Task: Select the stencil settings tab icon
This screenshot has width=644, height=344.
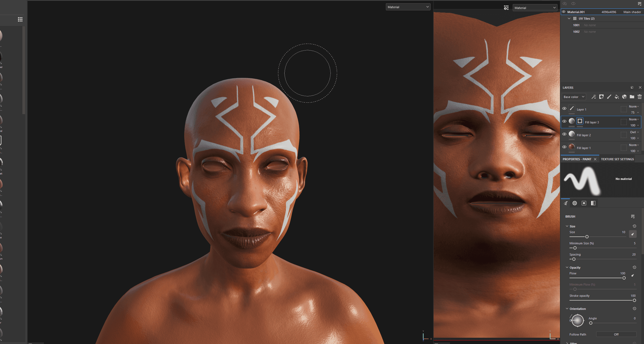Action: click(584, 203)
